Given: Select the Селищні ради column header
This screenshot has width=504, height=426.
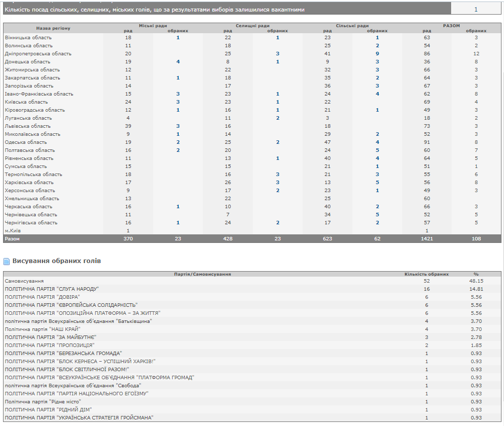Looking at the screenshot, I should coord(252,26).
